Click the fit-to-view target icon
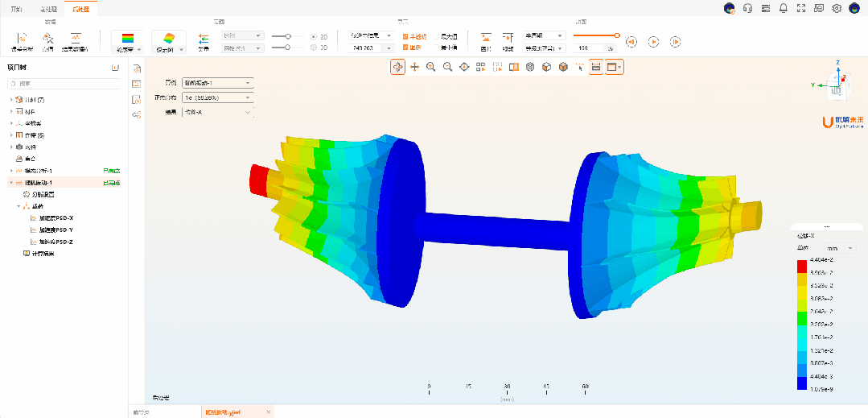Screen dimensions: 868x418 tap(464, 68)
